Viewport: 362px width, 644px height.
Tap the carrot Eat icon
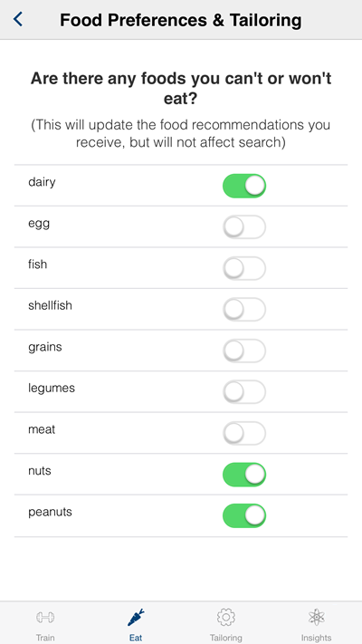(x=136, y=617)
